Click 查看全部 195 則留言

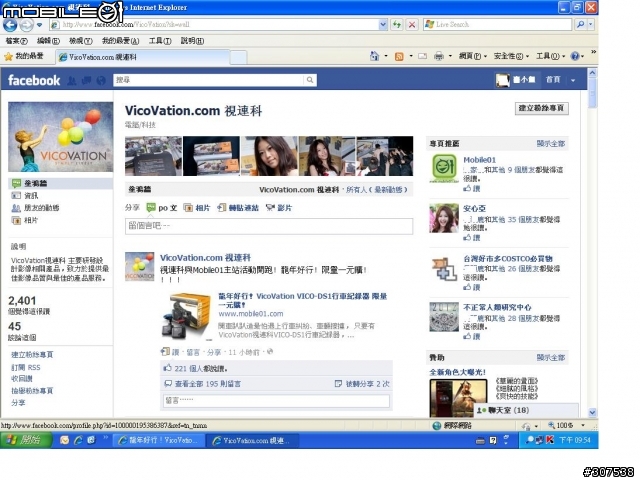point(208,384)
